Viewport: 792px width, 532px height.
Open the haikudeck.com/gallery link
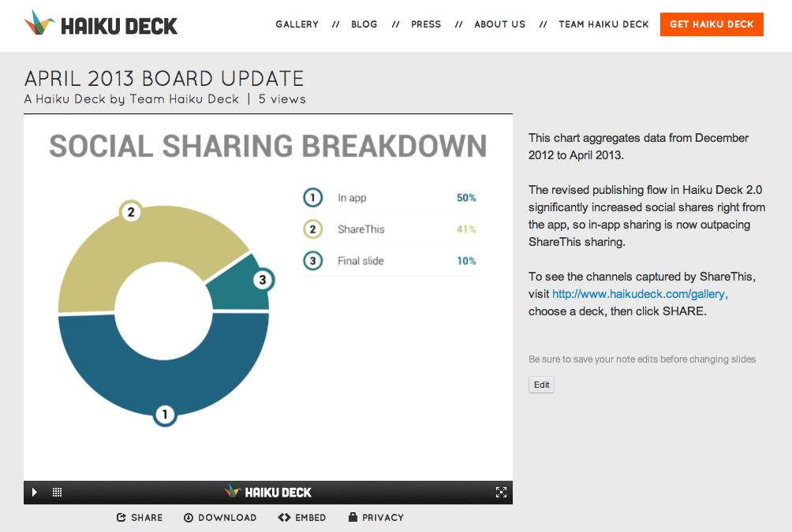[640, 294]
